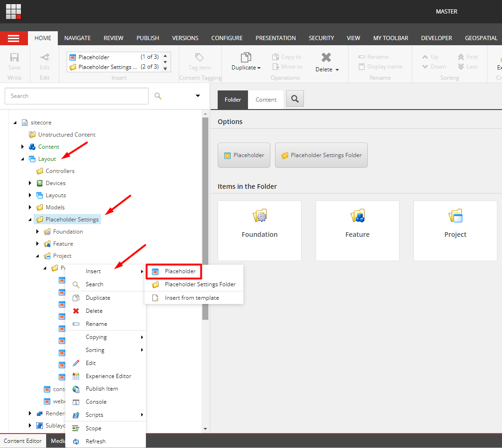
Task: Switch to the DEVELOPER ribbon tab
Action: point(436,38)
